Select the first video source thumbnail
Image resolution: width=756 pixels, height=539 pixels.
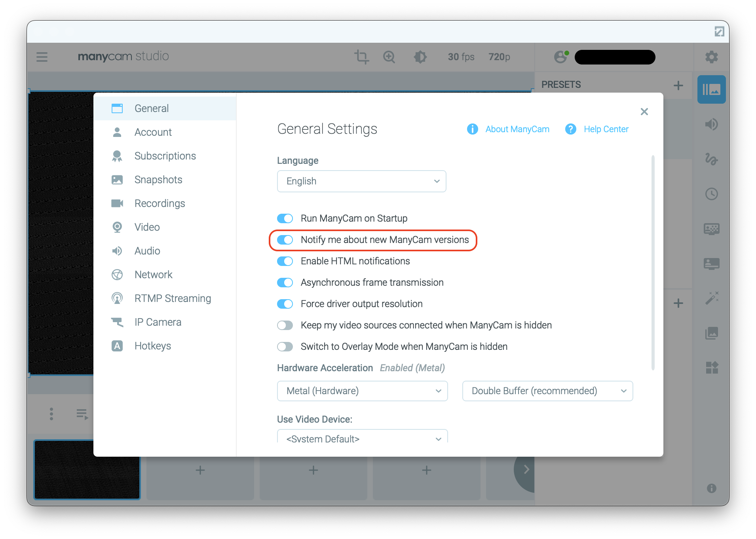87,470
